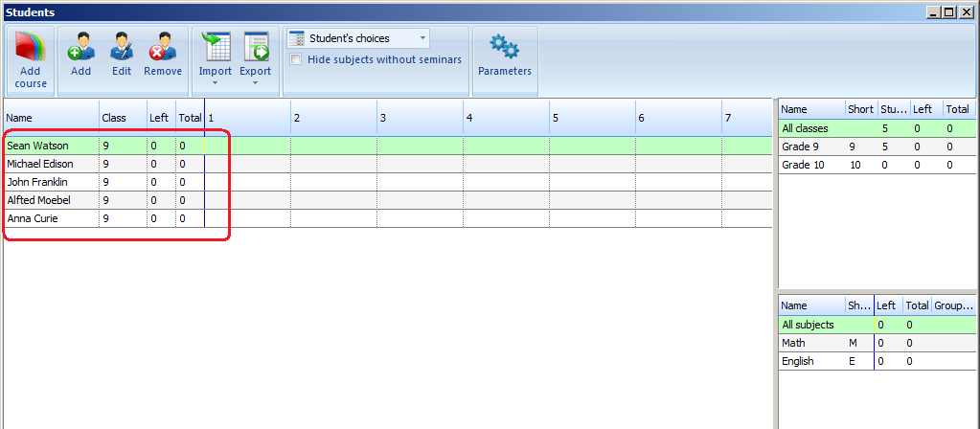Select Math in subjects list
Screen dimensions: 980x429
coord(793,343)
